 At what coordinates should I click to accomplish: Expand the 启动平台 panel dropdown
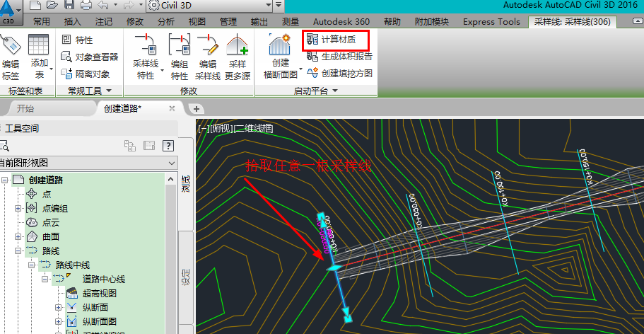click(x=335, y=91)
